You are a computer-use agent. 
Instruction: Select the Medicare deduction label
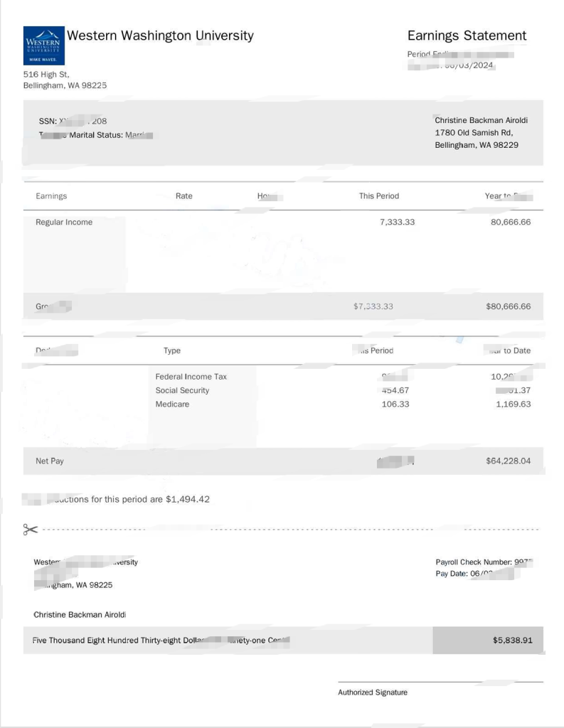(172, 404)
